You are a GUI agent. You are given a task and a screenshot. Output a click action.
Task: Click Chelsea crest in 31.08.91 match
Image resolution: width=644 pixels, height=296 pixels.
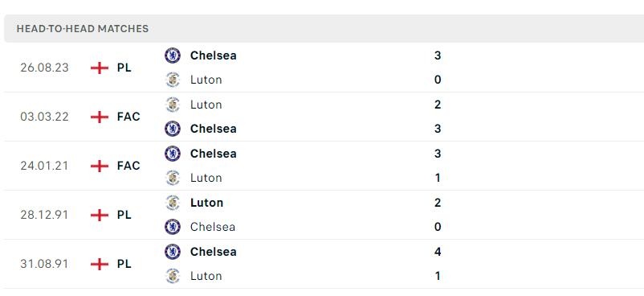point(173,251)
